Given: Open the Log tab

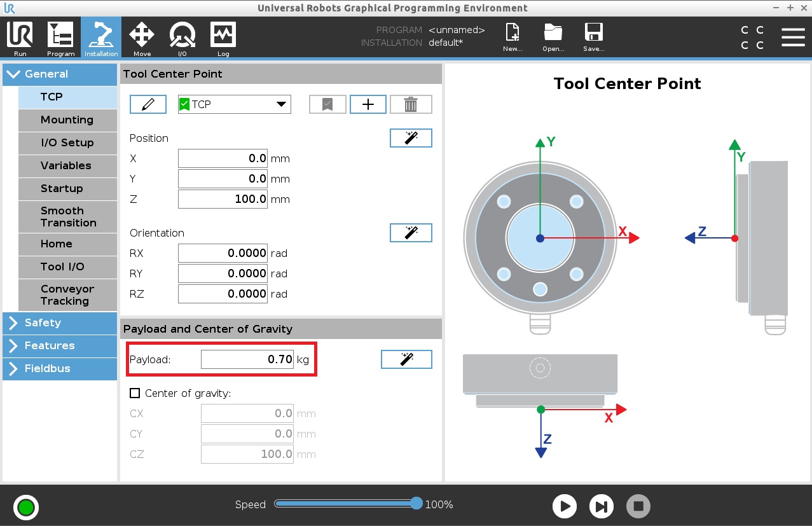Looking at the screenshot, I should 223,38.
